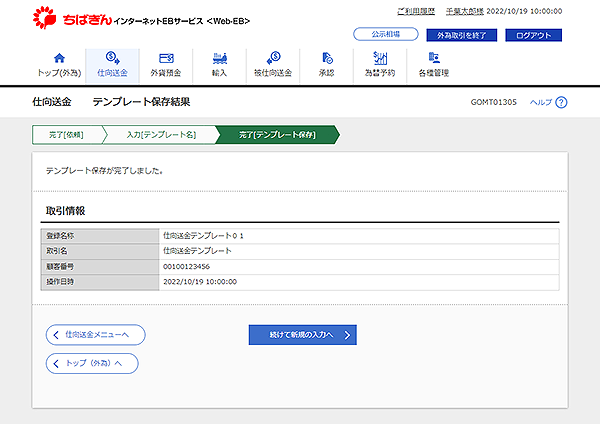Click the ヘルプ link text
600x424 pixels.
(541, 102)
